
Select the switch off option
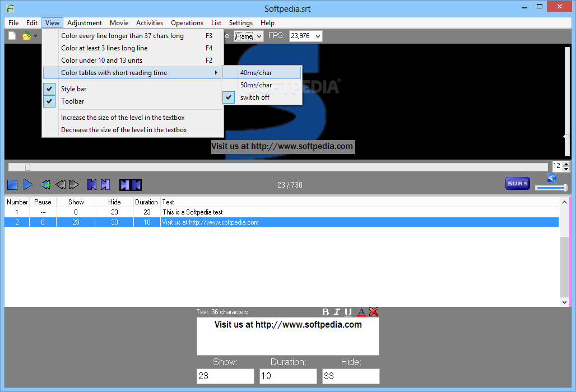[x=262, y=97]
